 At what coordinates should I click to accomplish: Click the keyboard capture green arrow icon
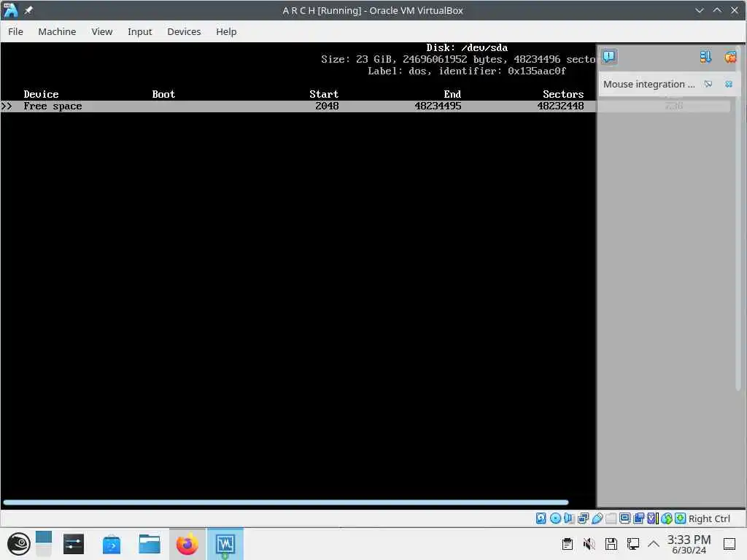tap(681, 518)
